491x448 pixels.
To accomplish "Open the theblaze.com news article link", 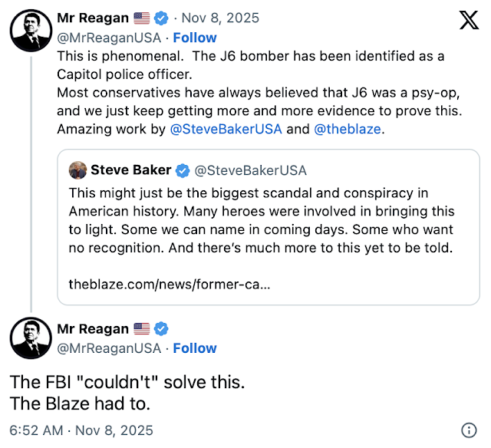I will 168,283.
